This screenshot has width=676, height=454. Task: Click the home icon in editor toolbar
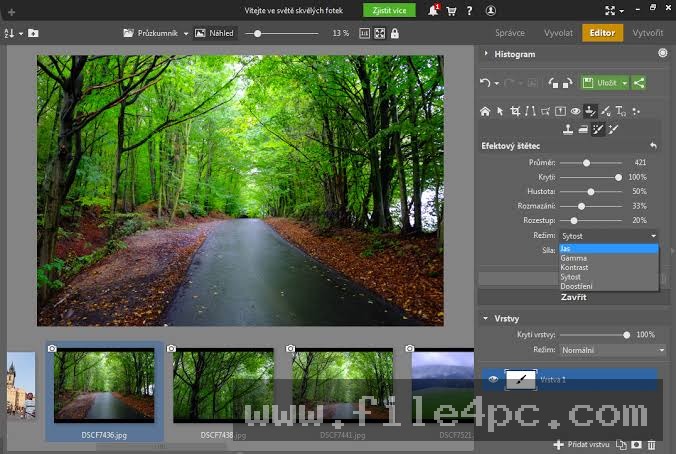pyautogui.click(x=485, y=112)
